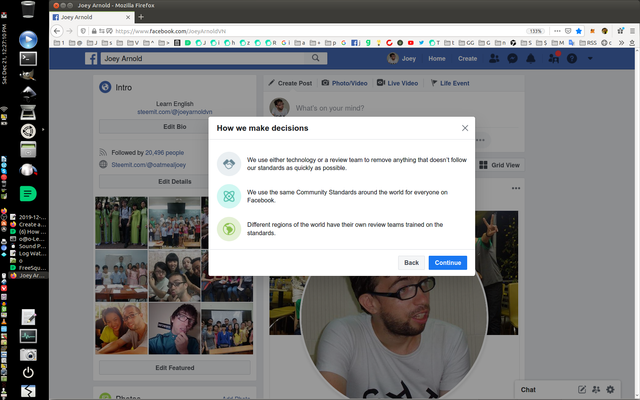The image size is (640, 400).
Task: Select the Live Video tab
Action: (x=398, y=83)
